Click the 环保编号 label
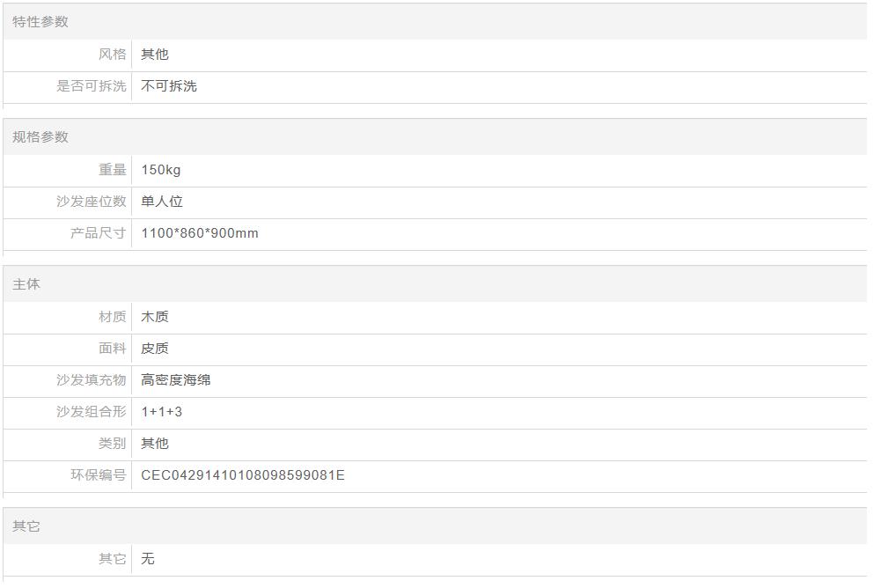Image resolution: width=874 pixels, height=588 pixels. coord(99,475)
